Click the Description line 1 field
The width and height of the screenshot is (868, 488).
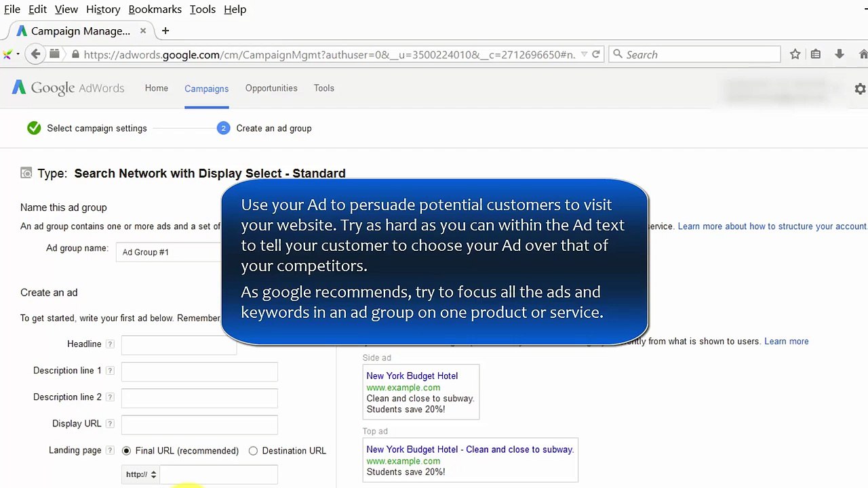tap(199, 371)
